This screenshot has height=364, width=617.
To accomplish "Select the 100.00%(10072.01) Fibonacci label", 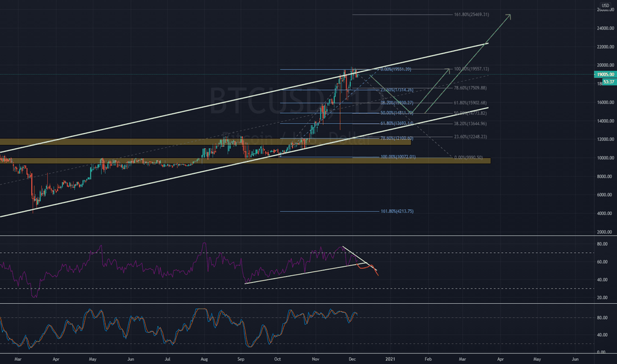I will 398,157.
